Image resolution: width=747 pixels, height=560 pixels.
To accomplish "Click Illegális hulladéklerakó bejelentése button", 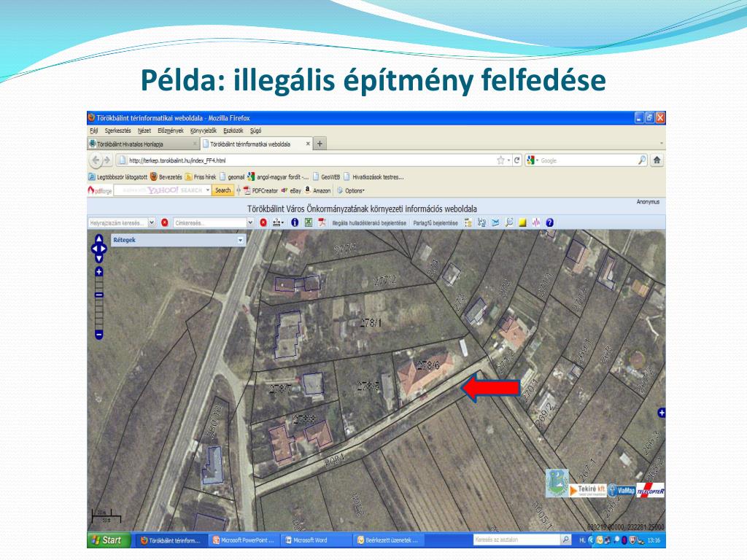I will pyautogui.click(x=369, y=223).
